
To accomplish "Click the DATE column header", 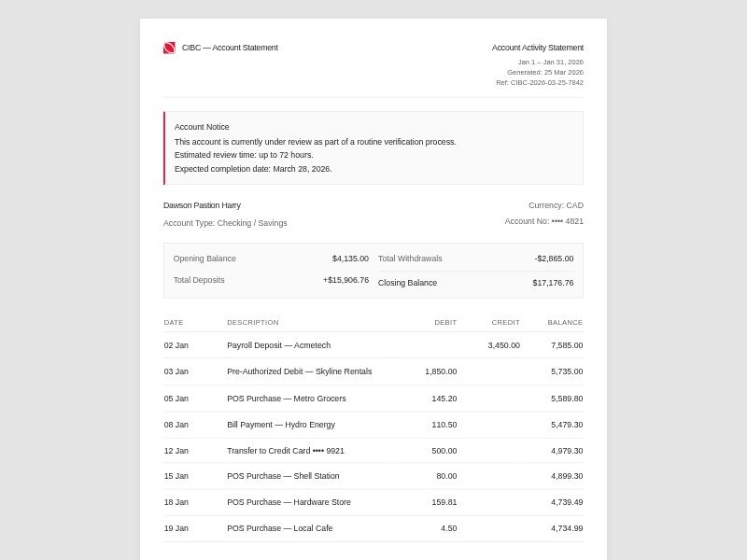I will tap(174, 323).
